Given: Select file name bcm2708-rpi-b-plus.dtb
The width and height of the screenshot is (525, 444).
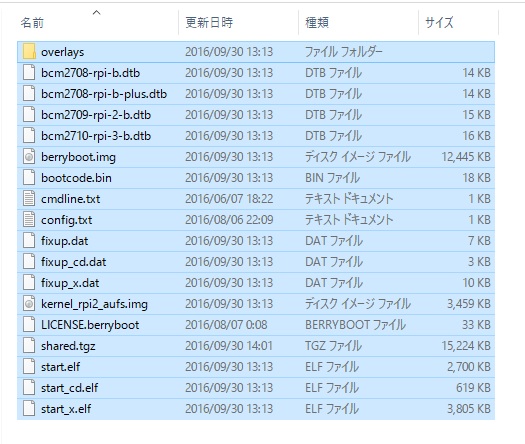Looking at the screenshot, I should coord(104,94).
